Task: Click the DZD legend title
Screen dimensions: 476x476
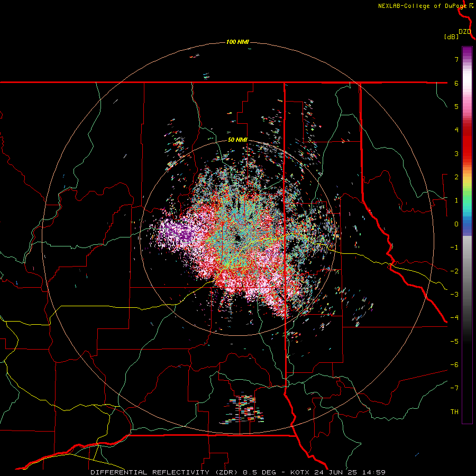Action: click(x=465, y=32)
